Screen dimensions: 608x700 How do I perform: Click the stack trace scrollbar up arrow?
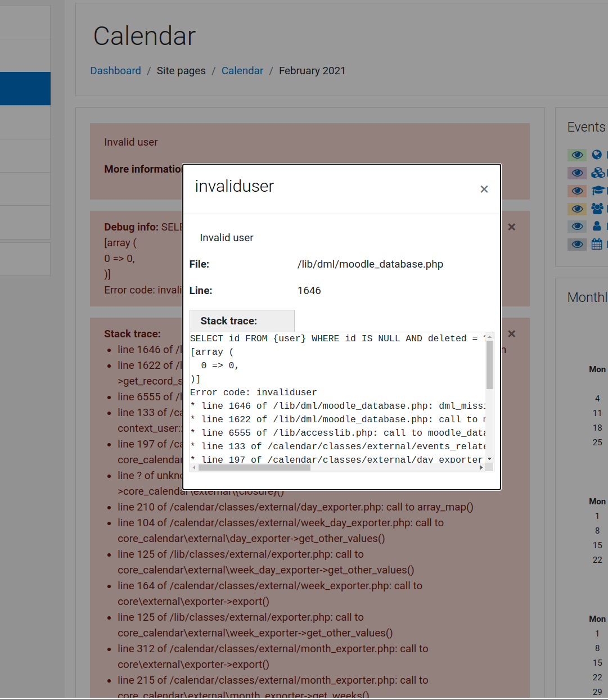point(489,337)
